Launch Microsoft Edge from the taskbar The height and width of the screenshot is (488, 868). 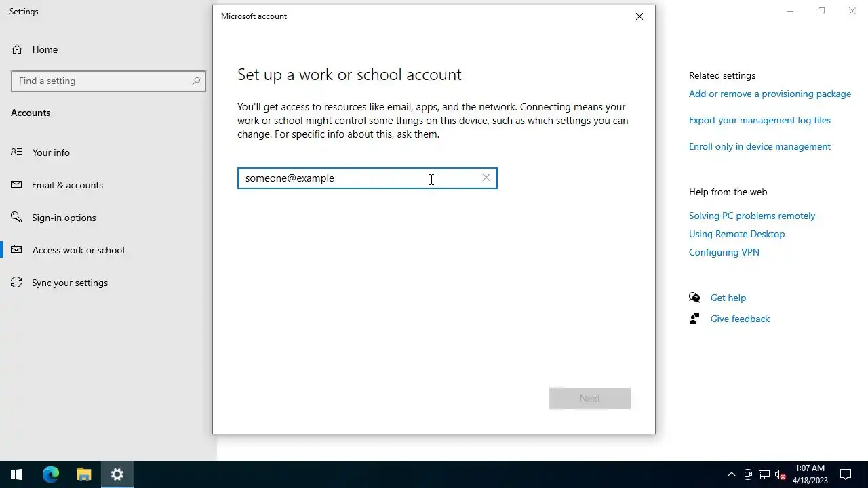tap(51, 474)
